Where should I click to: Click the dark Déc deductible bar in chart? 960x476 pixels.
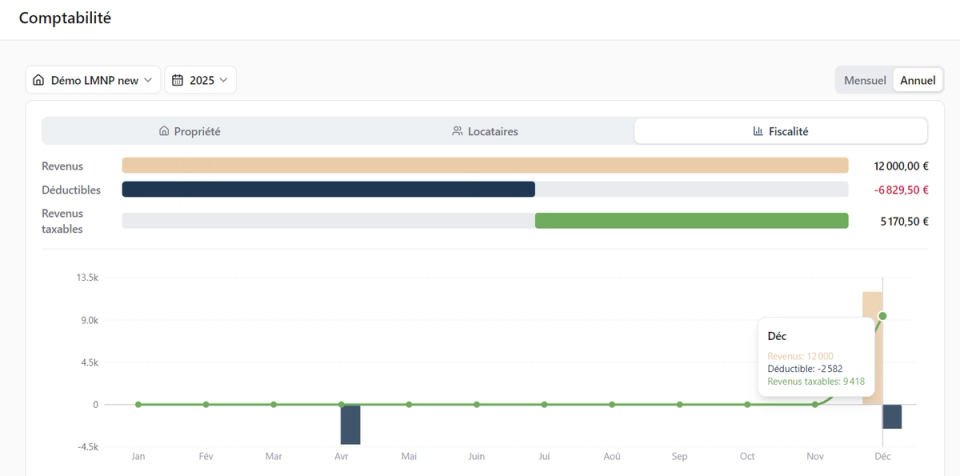click(x=892, y=417)
